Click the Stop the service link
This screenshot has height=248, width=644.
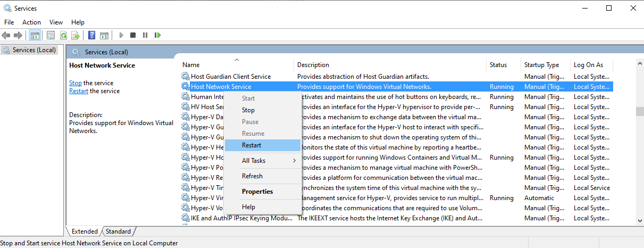point(76,83)
